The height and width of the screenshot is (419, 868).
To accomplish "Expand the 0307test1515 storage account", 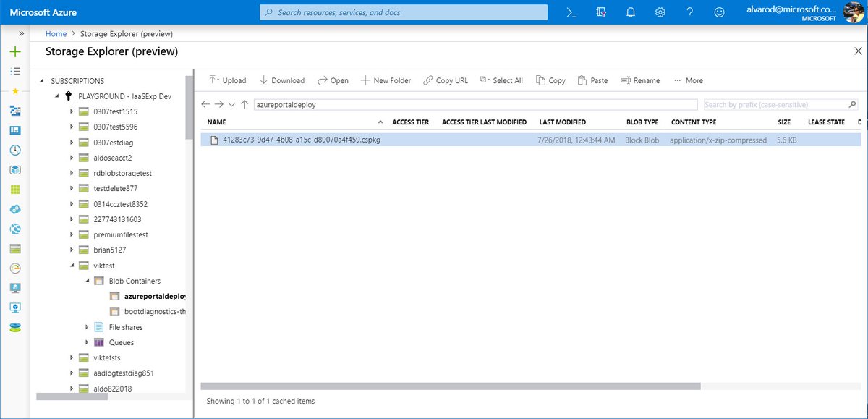I will [71, 111].
